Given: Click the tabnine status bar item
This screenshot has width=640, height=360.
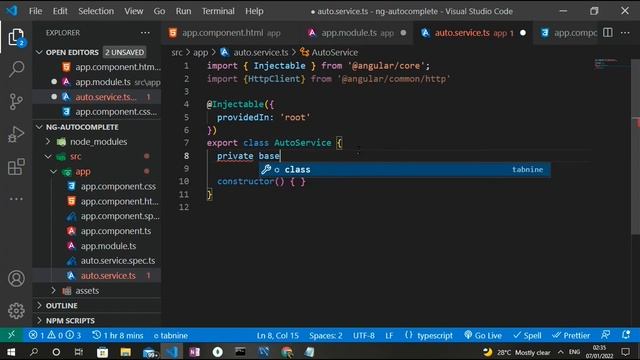Looking at the screenshot, I should coord(171,336).
